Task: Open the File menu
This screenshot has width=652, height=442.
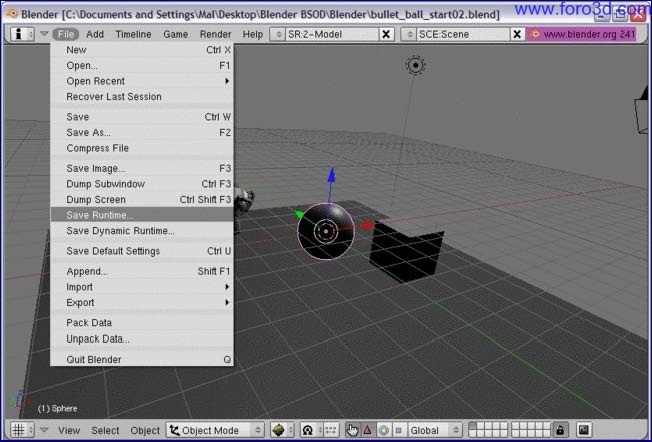Action: 66,34
